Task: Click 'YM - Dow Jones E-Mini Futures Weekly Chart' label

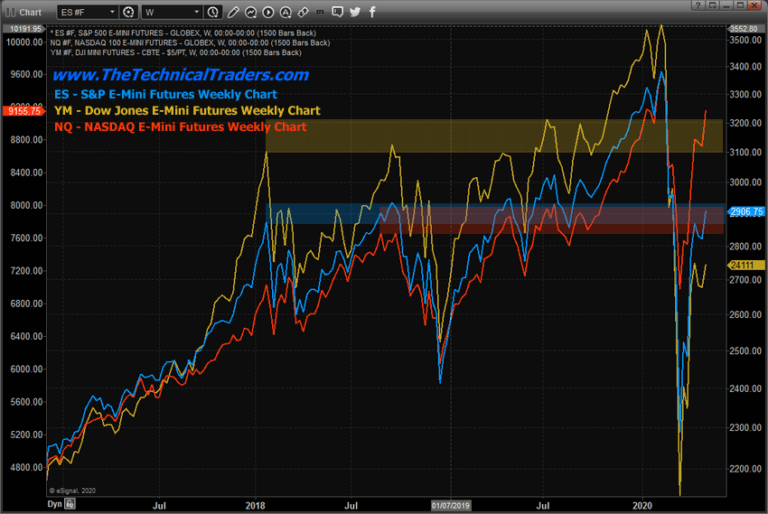Action: pyautogui.click(x=187, y=111)
